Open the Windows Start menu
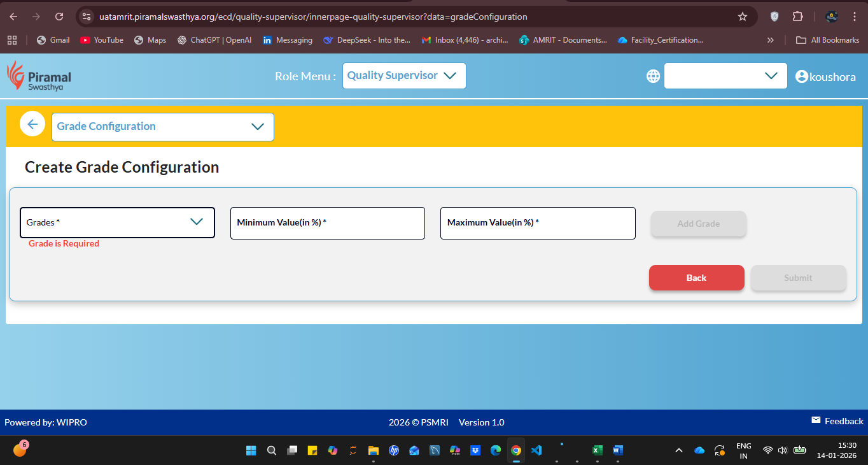This screenshot has height=465, width=868. tap(251, 450)
